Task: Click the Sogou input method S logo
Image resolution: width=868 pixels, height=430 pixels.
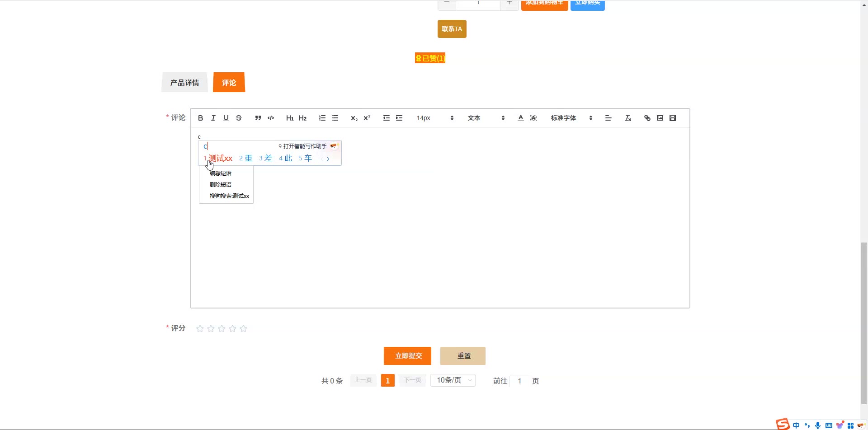Action: (x=783, y=425)
